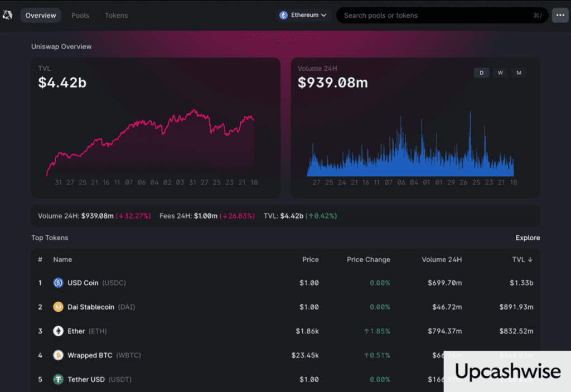Click the Tether USD token icon
The width and height of the screenshot is (571, 392).
[58, 379]
